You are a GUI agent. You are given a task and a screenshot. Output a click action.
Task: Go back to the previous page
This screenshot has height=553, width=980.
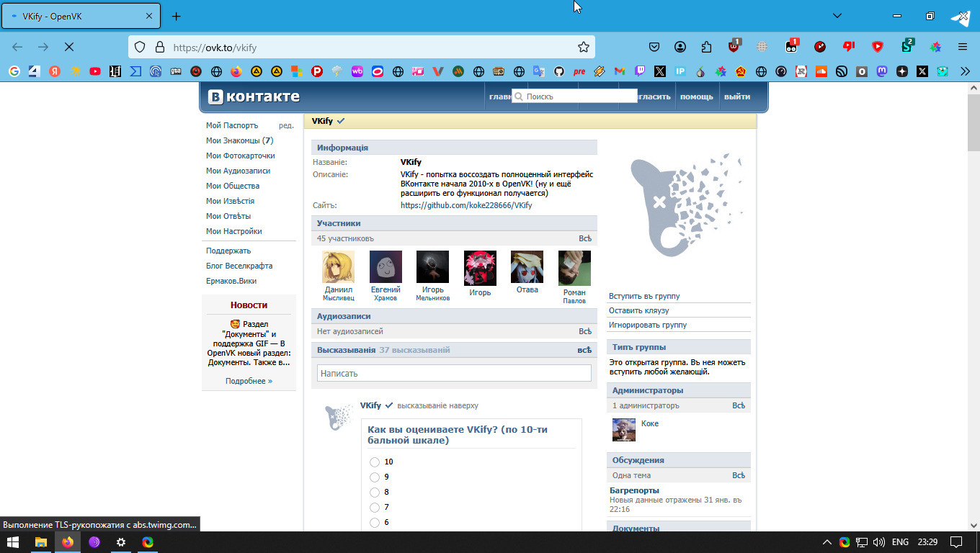coord(17,47)
